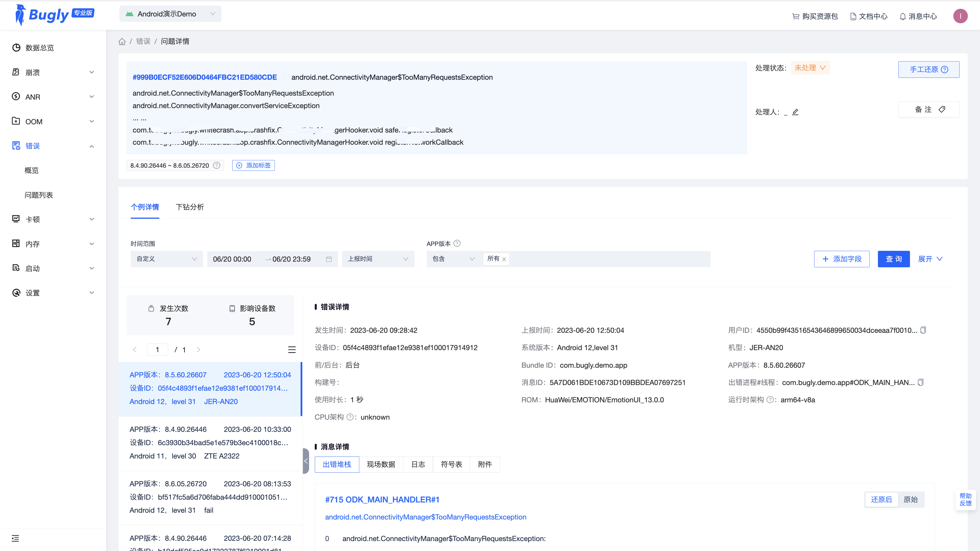The image size is (980, 551).
Task: Click the #715 ODK_MAIN_HANDLER#1 thread title
Action: click(382, 500)
